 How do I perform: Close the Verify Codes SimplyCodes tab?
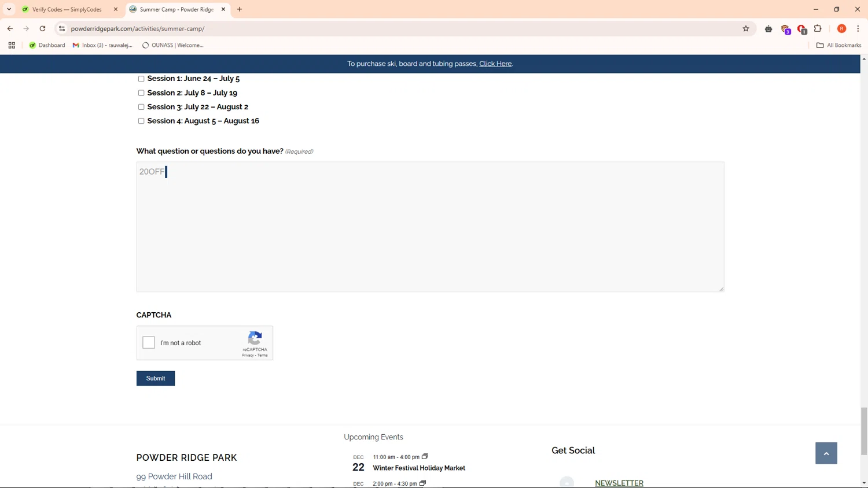[116, 9]
